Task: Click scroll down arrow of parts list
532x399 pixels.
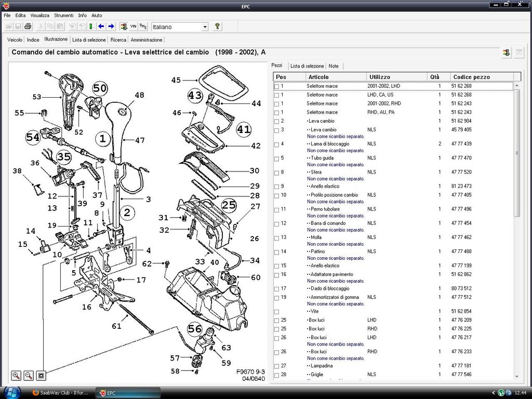Action: pos(517,376)
